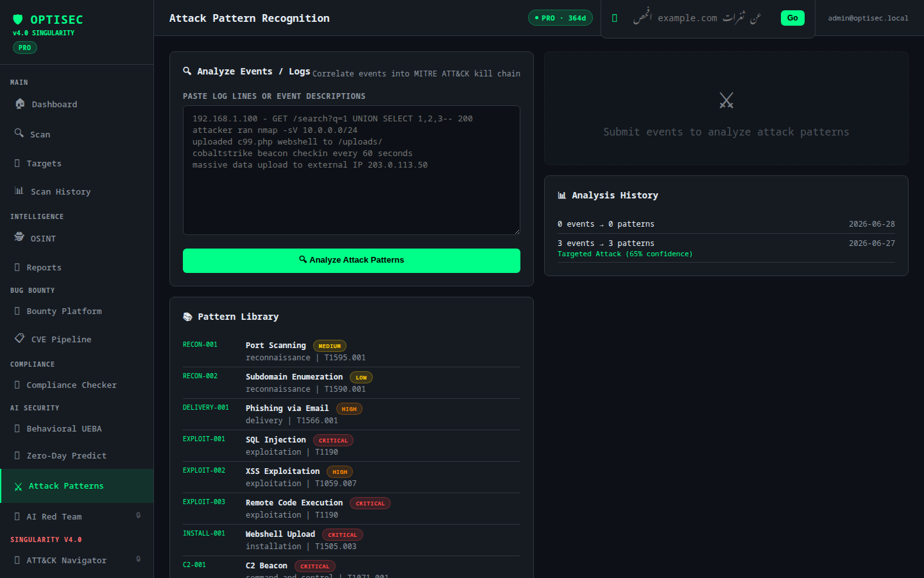Select EXPLOIT-003 Remote Code Execution row
Viewport: 924px width, 578px height.
pos(352,509)
